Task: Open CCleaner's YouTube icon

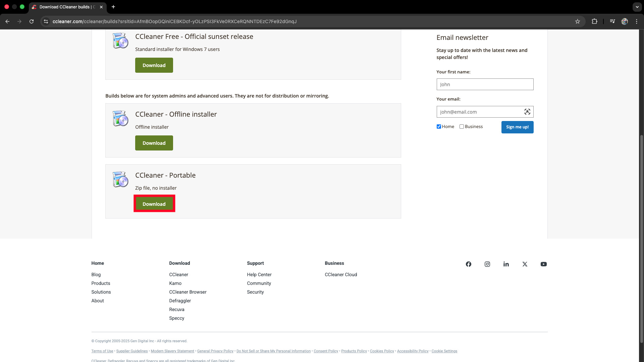Action: (x=543, y=264)
